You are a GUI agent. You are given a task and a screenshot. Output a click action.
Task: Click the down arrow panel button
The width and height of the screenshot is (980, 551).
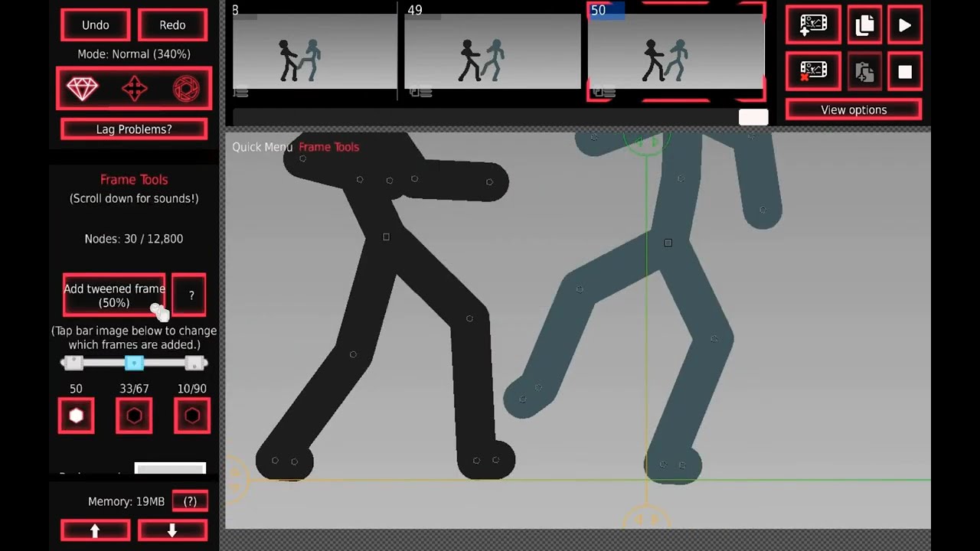point(172,530)
